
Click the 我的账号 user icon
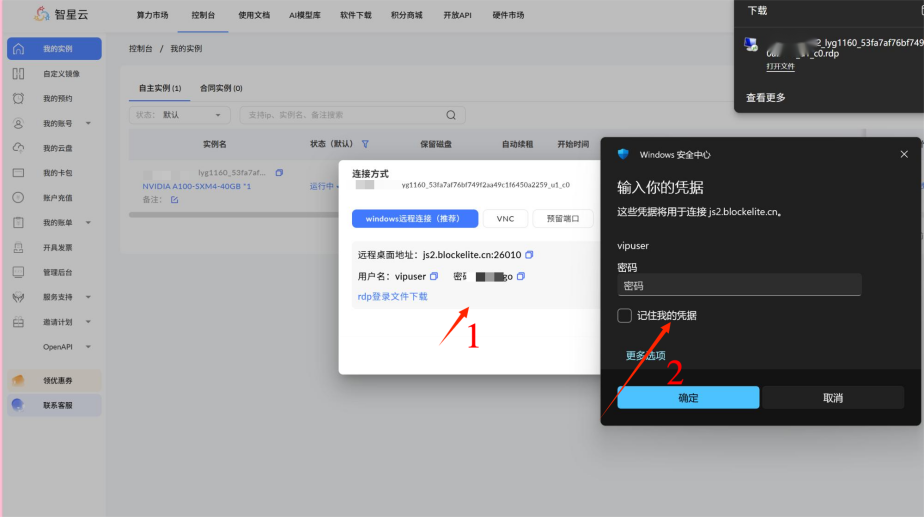point(18,123)
